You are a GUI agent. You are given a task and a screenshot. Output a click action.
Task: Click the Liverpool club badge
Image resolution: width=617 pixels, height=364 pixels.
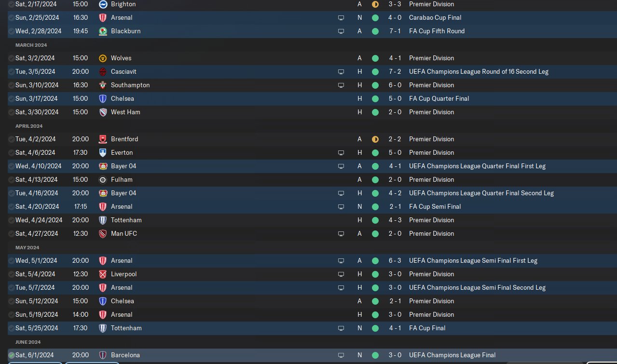point(102,274)
